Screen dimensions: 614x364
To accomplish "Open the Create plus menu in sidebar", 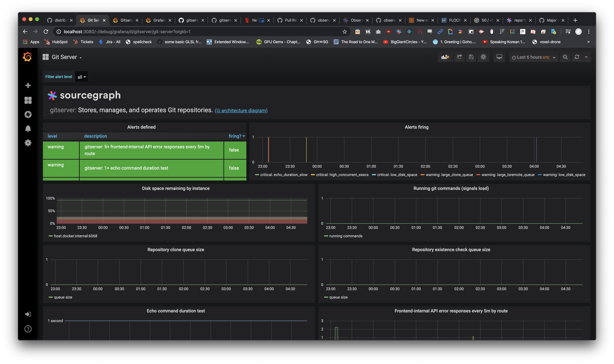I will point(28,85).
